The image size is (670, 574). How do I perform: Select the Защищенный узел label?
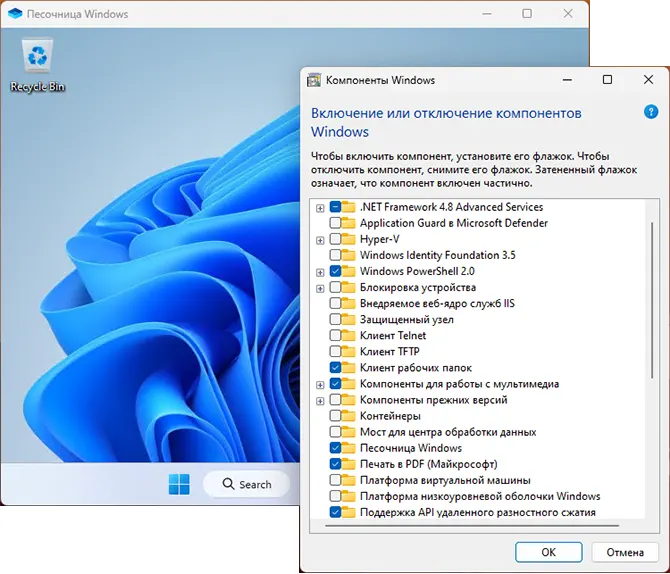point(407,319)
